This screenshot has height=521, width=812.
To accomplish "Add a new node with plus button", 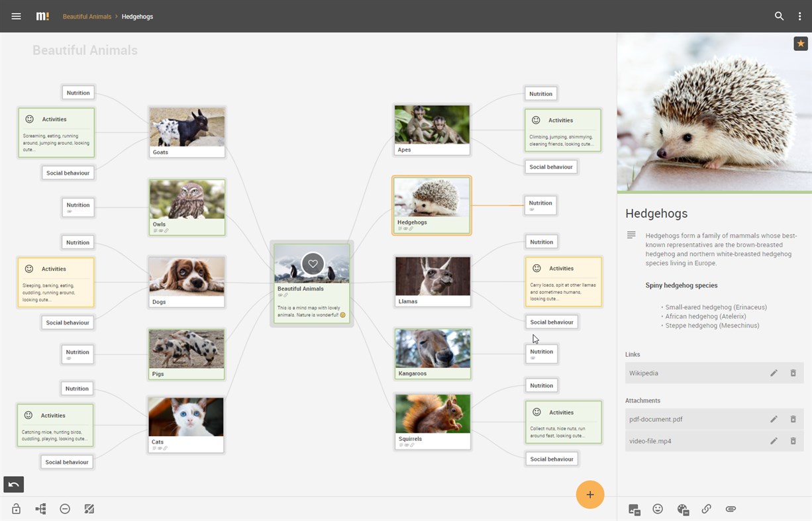I will [590, 495].
